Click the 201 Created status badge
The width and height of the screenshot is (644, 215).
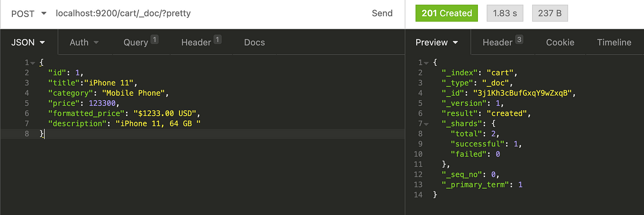click(x=447, y=13)
